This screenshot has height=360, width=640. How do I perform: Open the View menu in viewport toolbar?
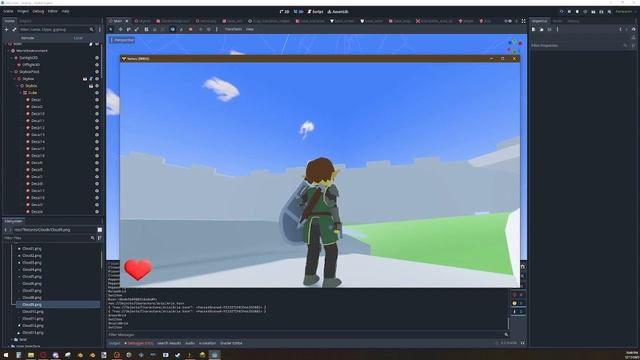coord(249,29)
